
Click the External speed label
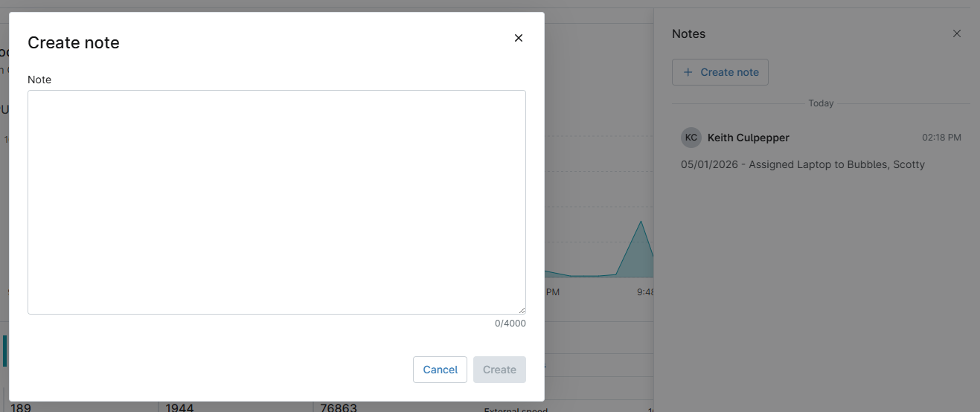click(516, 409)
